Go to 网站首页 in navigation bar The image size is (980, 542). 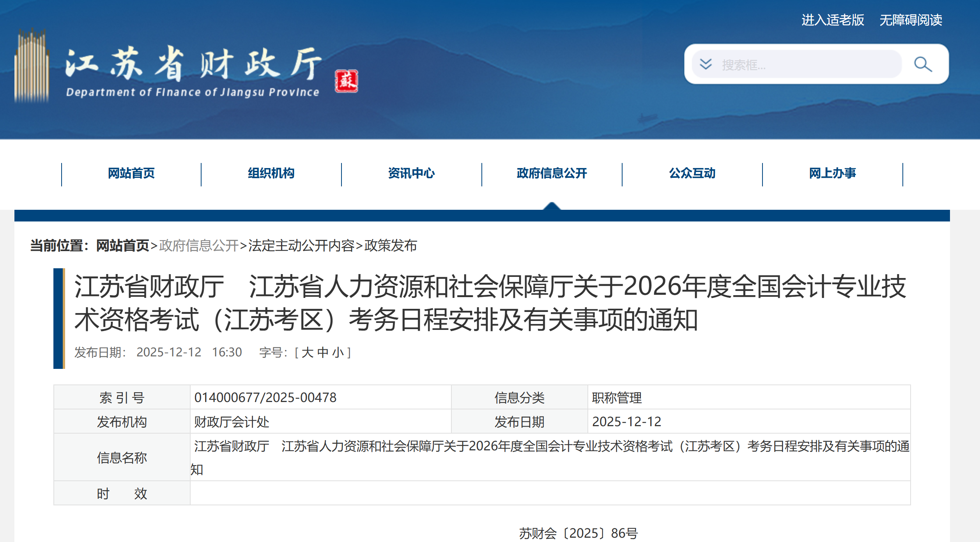(131, 173)
